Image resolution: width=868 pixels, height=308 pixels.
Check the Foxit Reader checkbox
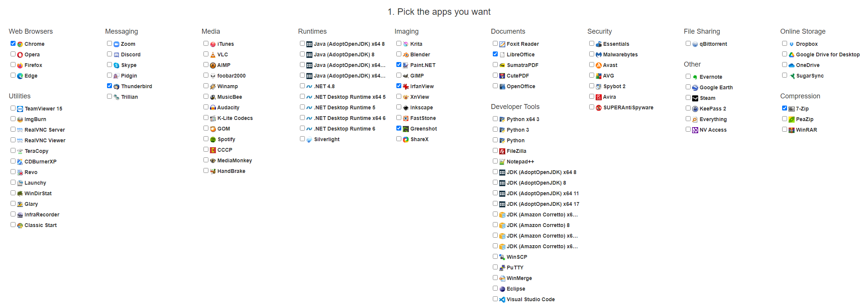tap(495, 44)
